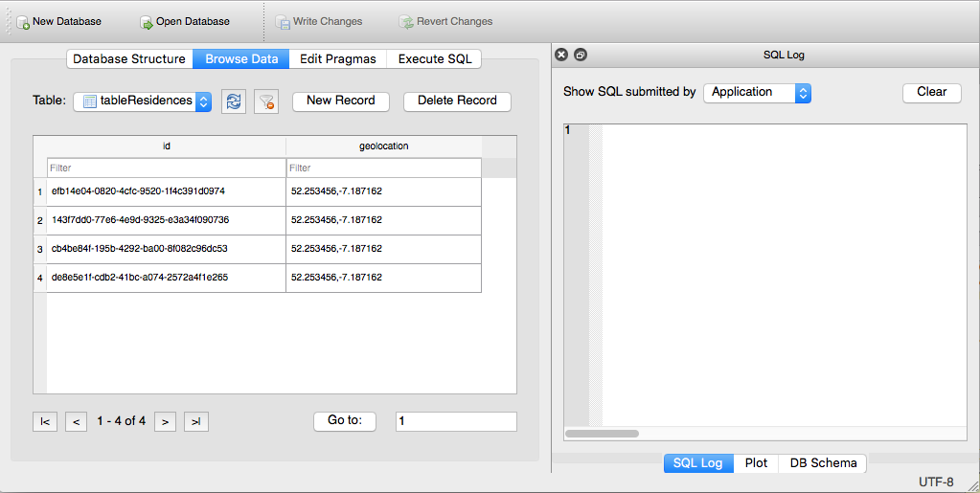This screenshot has width=980, height=493.
Task: Jump to last page of records
Action: [196, 422]
